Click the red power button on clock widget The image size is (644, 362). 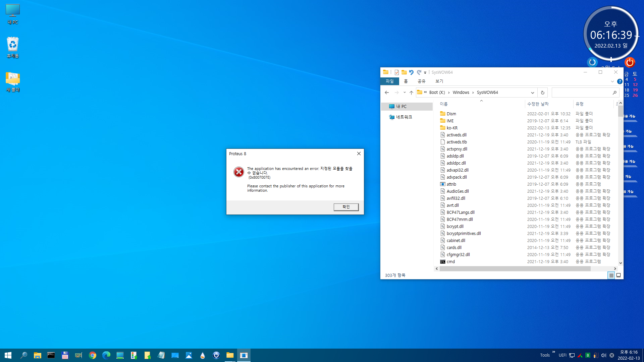[x=630, y=62]
